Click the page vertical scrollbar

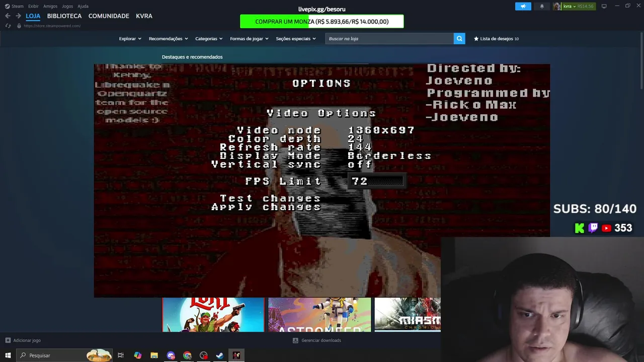tap(640, 60)
